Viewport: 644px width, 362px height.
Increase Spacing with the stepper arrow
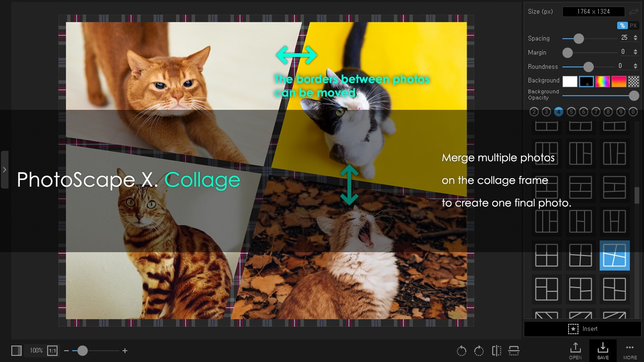pos(635,36)
